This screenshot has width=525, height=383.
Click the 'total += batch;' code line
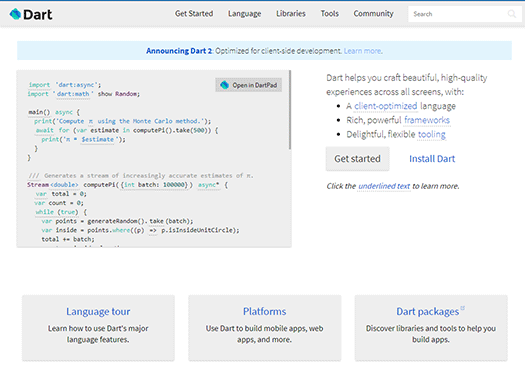(x=68, y=239)
